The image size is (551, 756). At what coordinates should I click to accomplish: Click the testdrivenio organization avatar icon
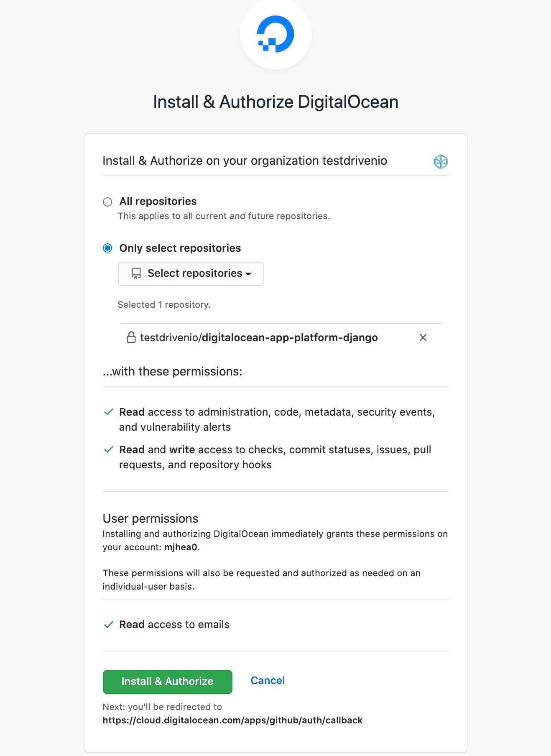[441, 161]
